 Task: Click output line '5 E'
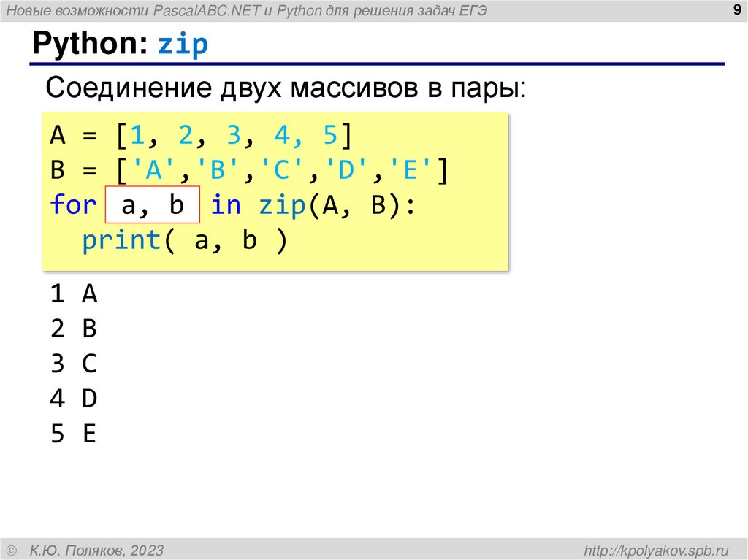[73, 434]
